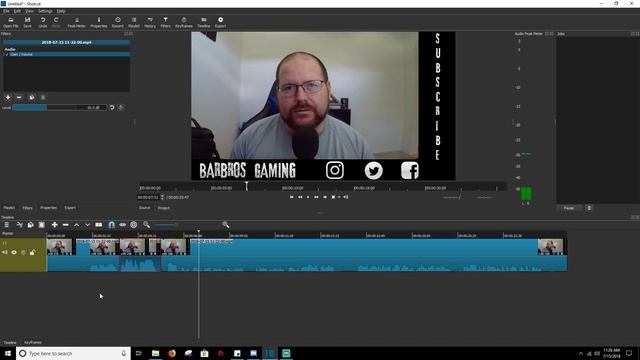Image resolution: width=640 pixels, height=360 pixels.
Task: Open the Edit menu
Action: click(17, 11)
